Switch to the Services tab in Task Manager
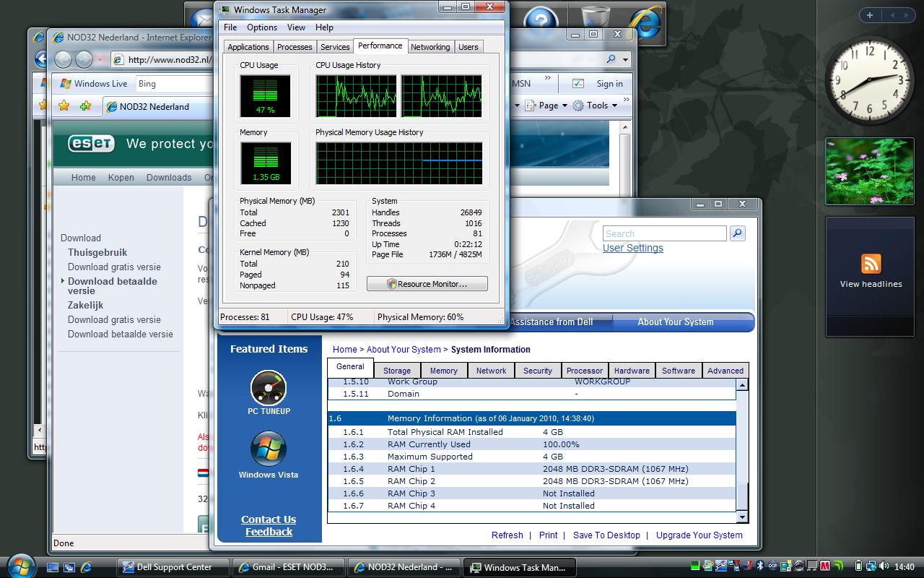The width and height of the screenshot is (924, 578). pyautogui.click(x=335, y=47)
